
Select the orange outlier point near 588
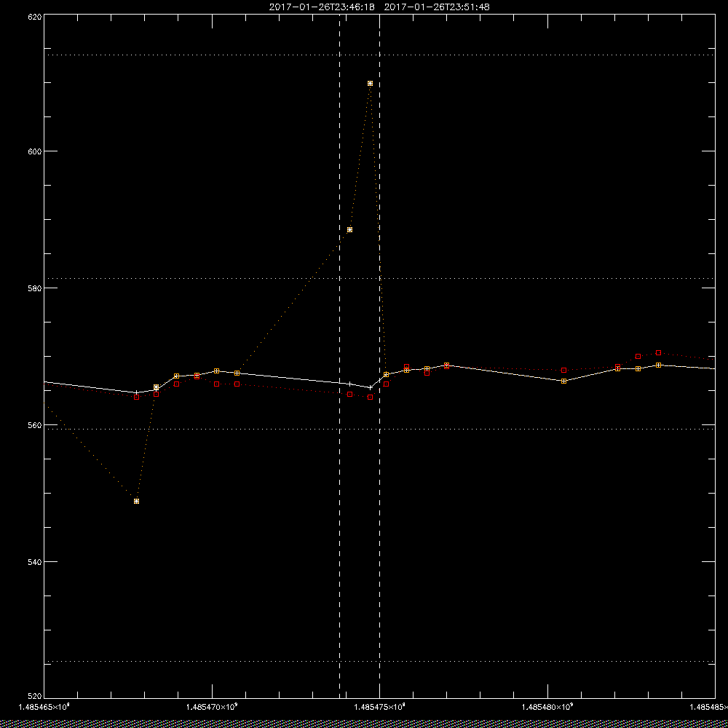click(x=349, y=230)
